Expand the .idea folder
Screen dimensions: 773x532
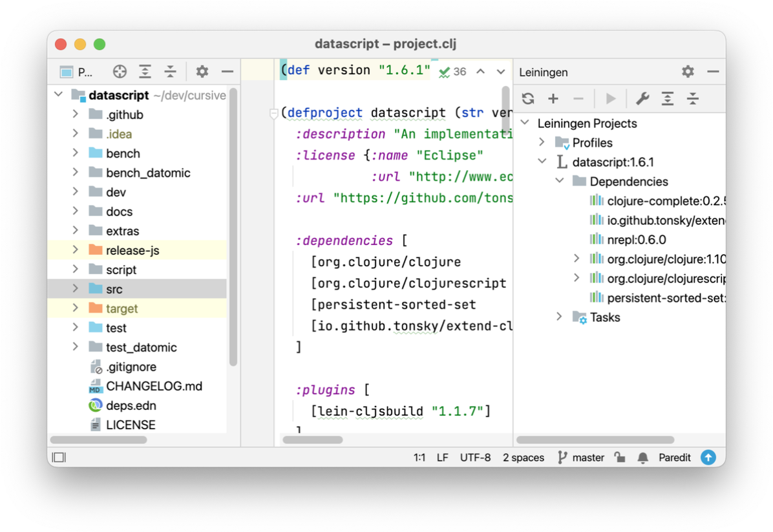[x=76, y=133]
